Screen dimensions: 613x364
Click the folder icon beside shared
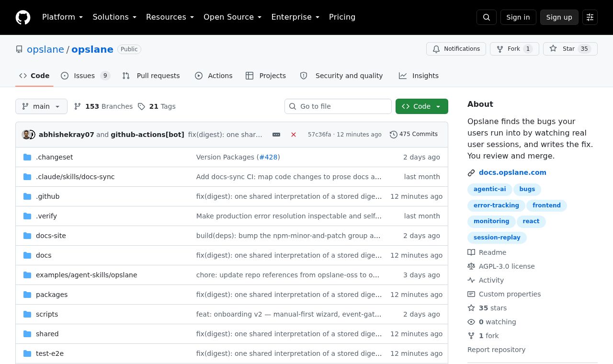[x=27, y=334]
